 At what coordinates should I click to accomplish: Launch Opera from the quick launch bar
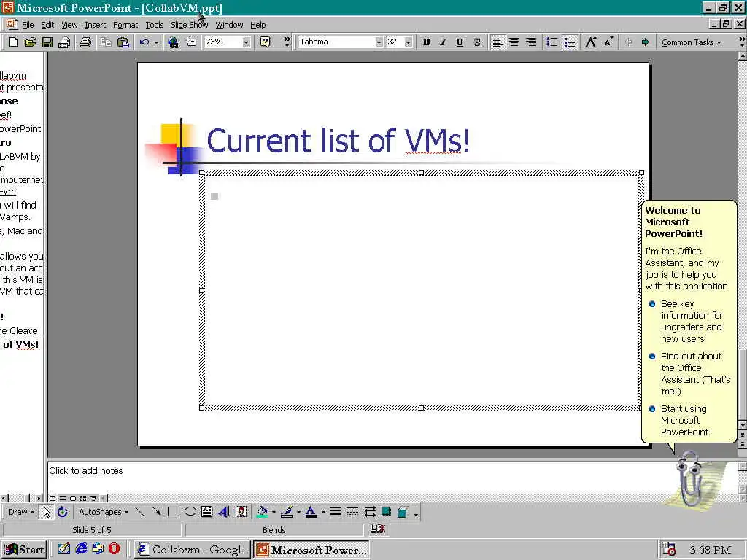(x=115, y=548)
